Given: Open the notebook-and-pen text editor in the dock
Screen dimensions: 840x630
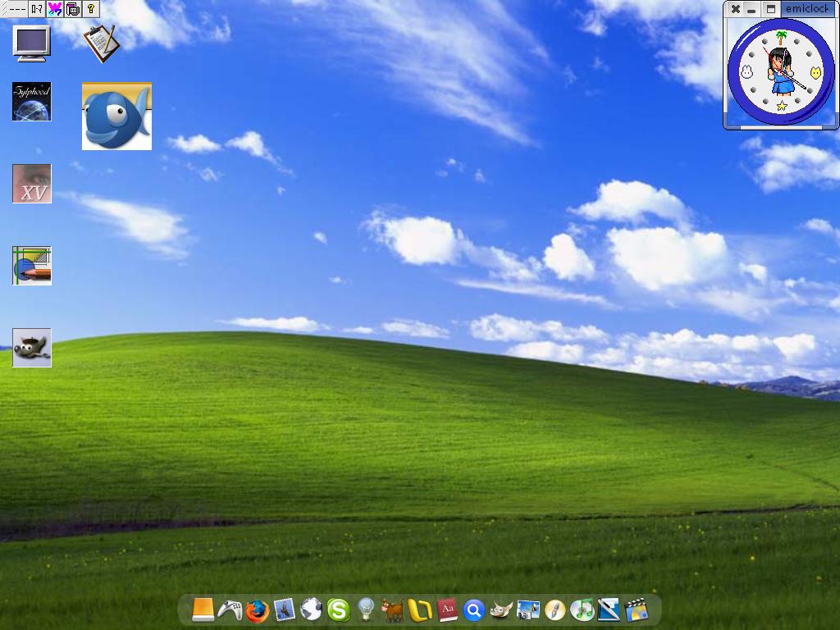Looking at the screenshot, I should (x=608, y=610).
